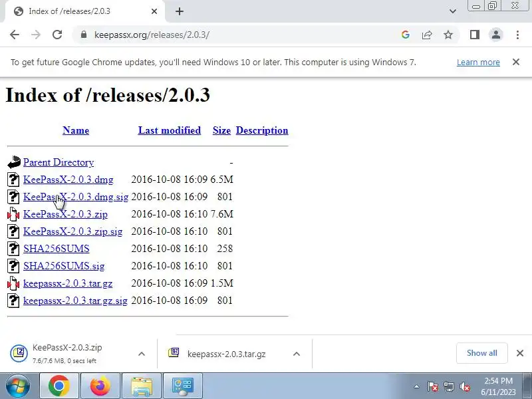Open Learn more about Chrome updates
Screen dimensions: 532x399
click(x=478, y=62)
